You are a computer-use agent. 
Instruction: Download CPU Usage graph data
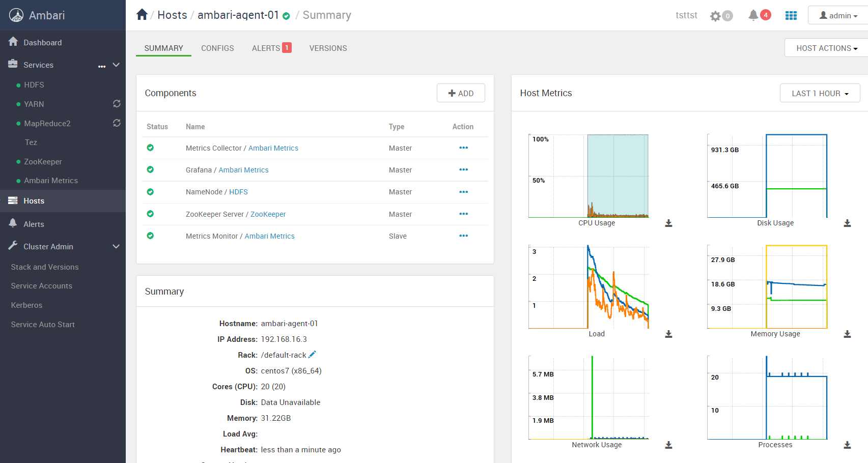tap(669, 223)
